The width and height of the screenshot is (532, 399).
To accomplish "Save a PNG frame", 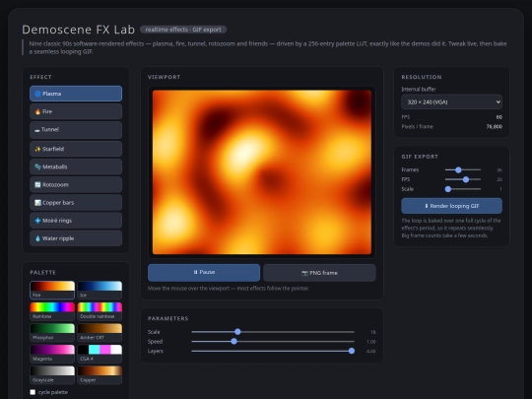I will point(319,273).
